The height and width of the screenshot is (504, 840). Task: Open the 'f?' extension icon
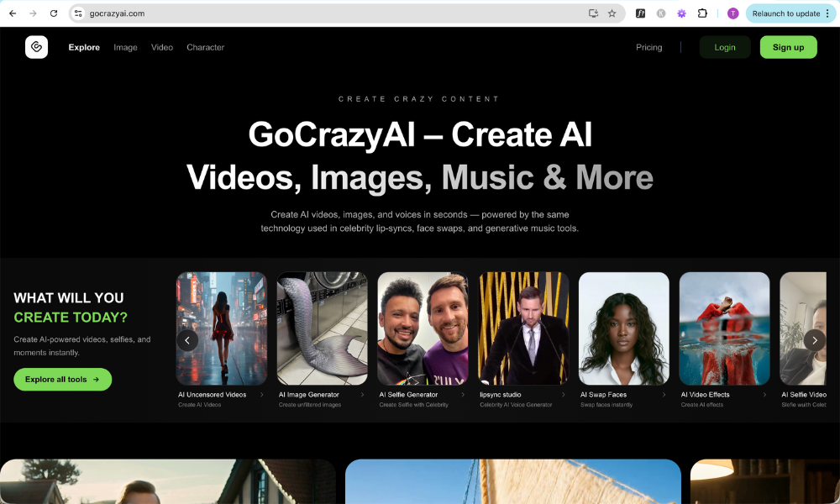pyautogui.click(x=641, y=13)
